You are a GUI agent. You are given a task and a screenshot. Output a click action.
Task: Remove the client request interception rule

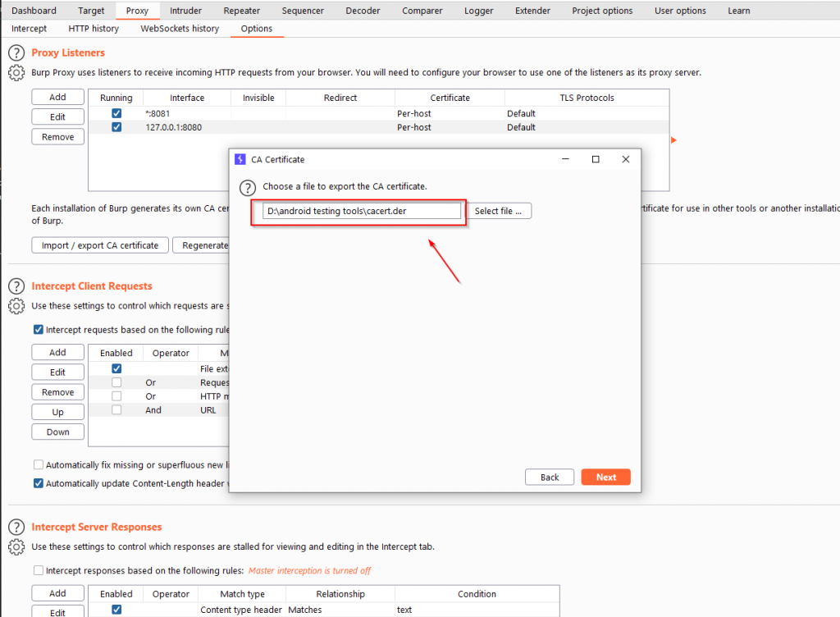[x=58, y=392]
